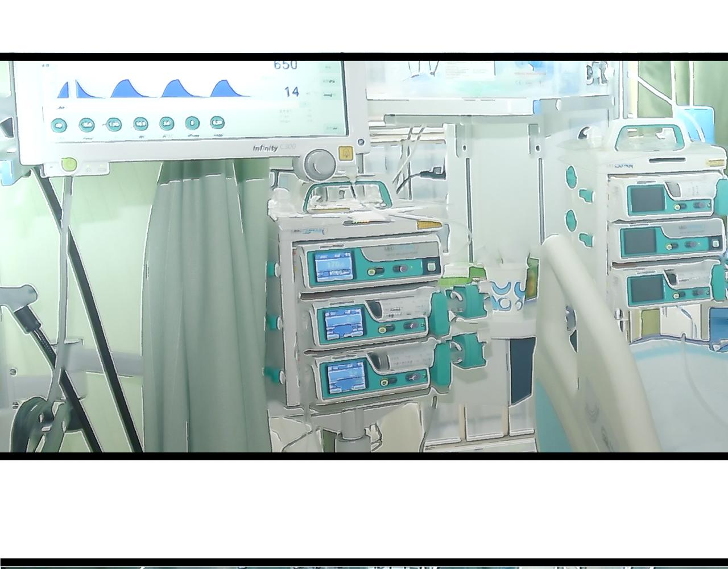Tap the 14 value on ventilator screen
The image size is (728, 569).
click(292, 92)
